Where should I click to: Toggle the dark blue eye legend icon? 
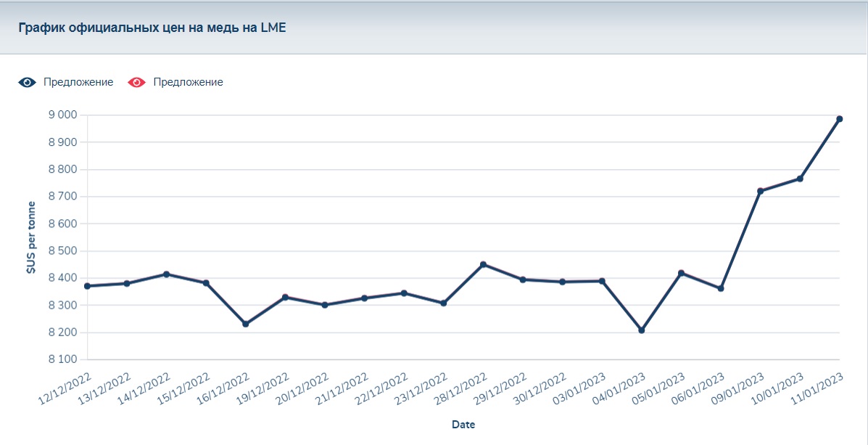click(x=27, y=82)
